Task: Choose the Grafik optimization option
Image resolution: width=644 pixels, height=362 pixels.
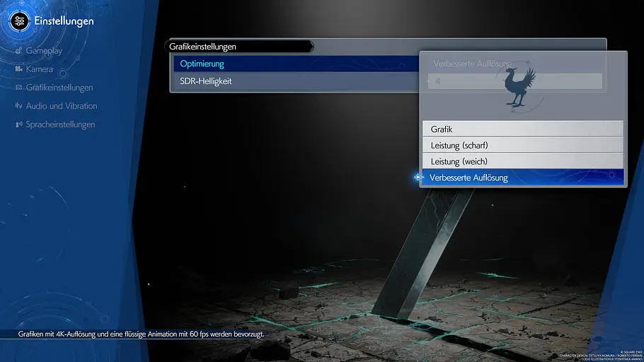Action: [x=523, y=129]
